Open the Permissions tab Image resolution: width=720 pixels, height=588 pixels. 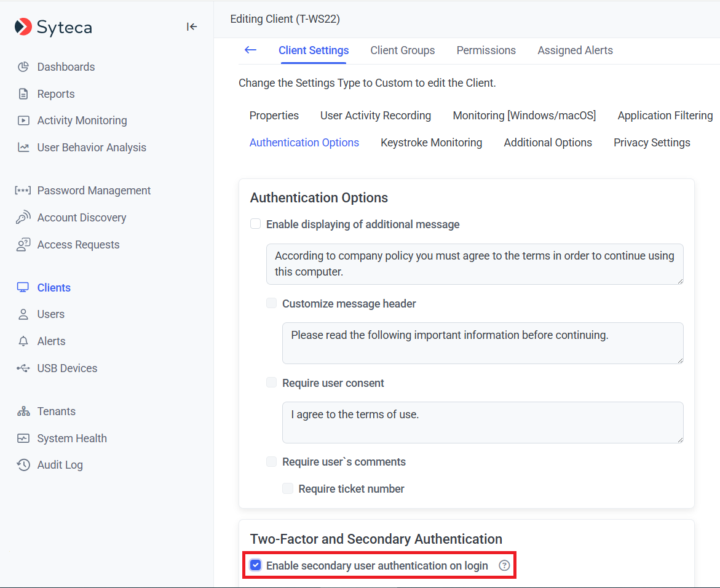(x=486, y=50)
